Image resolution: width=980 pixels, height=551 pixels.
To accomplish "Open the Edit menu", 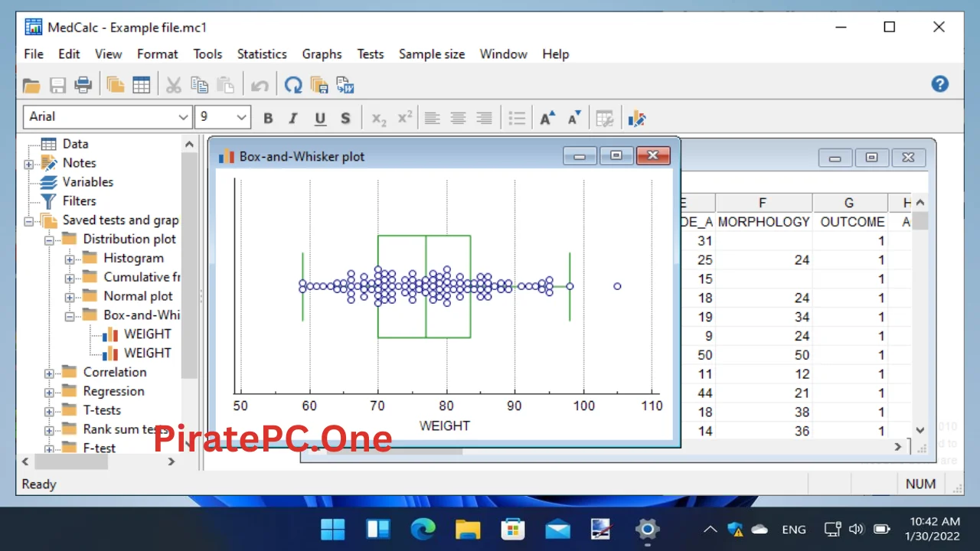I will coord(69,54).
